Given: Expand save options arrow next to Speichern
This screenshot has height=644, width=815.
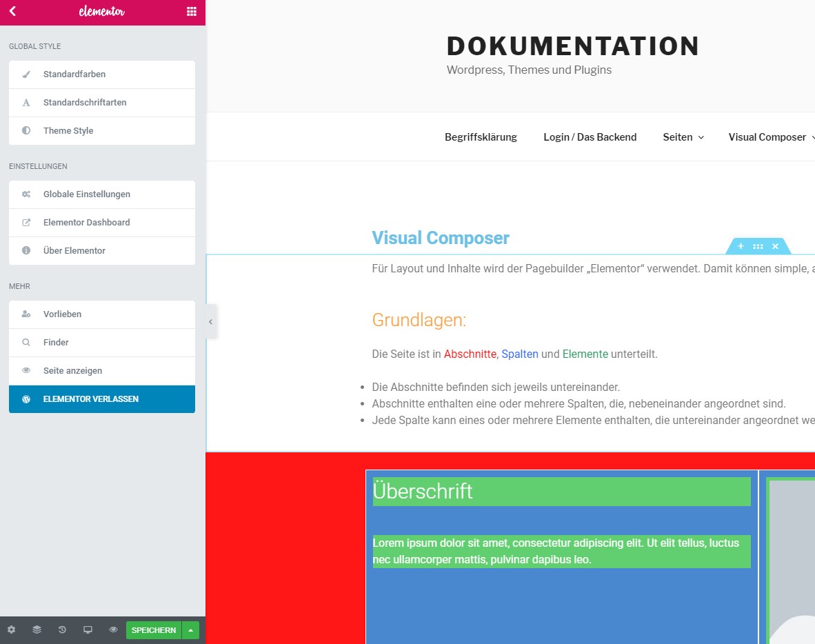Looking at the screenshot, I should (191, 630).
